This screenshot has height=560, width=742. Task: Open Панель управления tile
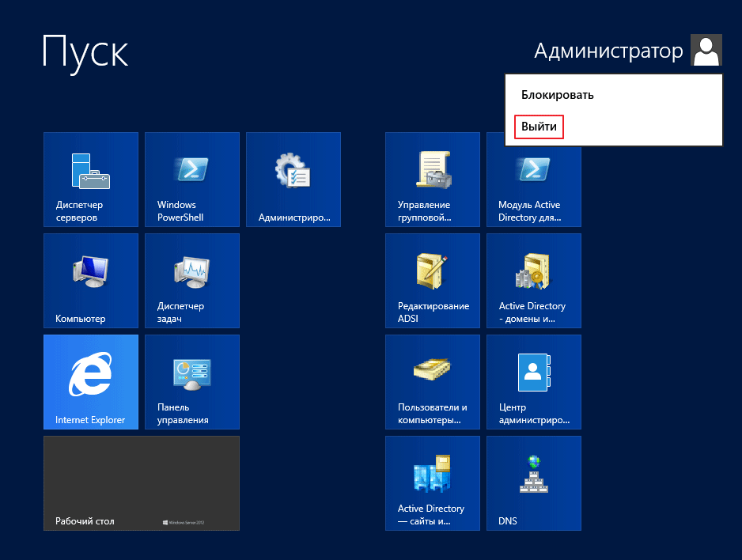192,382
